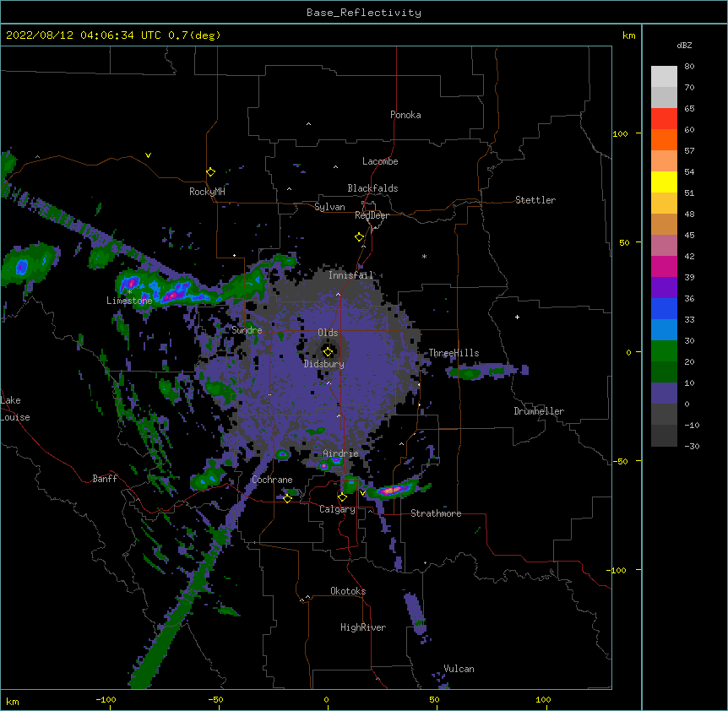The height and width of the screenshot is (711, 728).
Task: Click the Ponoka town label
Action: tap(405, 115)
